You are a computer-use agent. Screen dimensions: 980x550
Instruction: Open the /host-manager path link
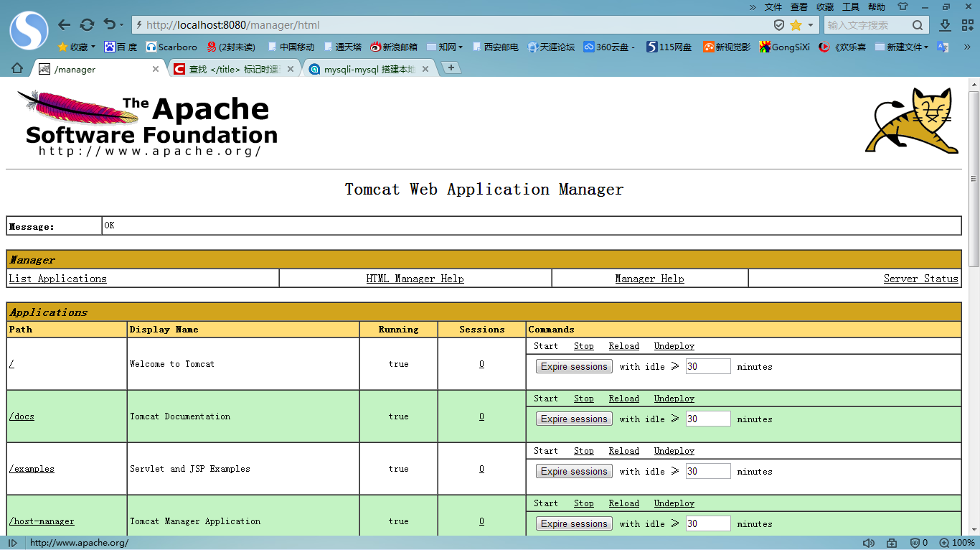[42, 521]
